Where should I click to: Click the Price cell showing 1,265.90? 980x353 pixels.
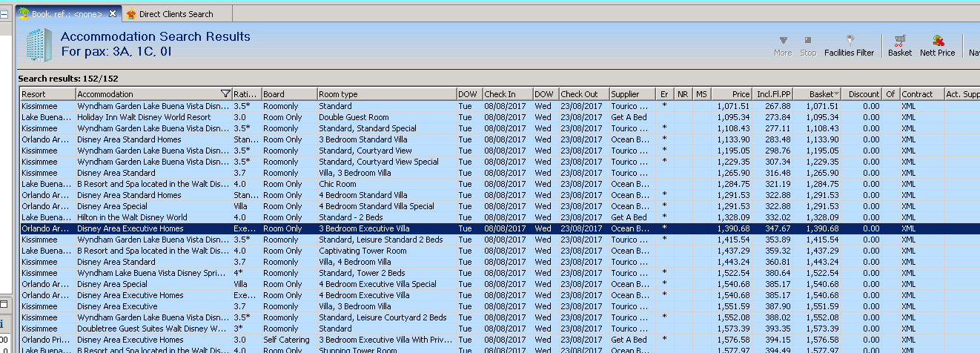pyautogui.click(x=733, y=173)
